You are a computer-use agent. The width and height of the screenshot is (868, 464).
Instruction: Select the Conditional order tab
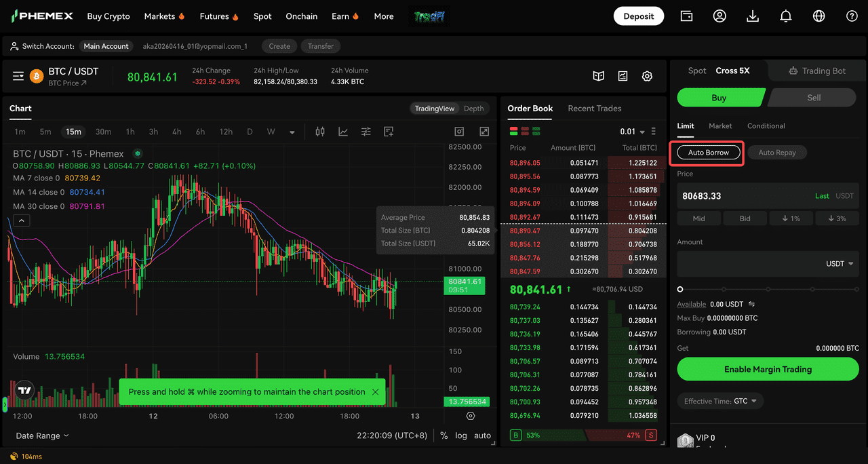click(766, 126)
